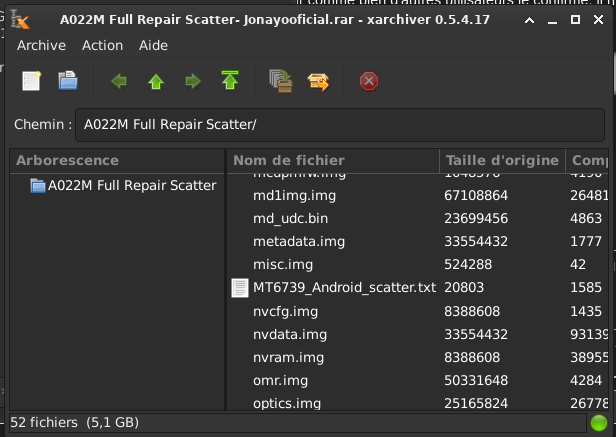Viewport: 616px width, 437px height.
Task: Maximize the xarchiver window
Action: point(576,19)
